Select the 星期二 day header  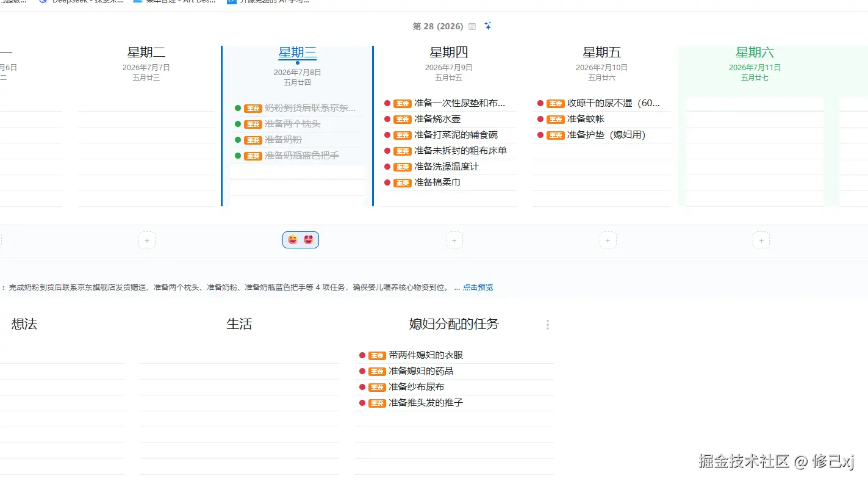point(146,52)
